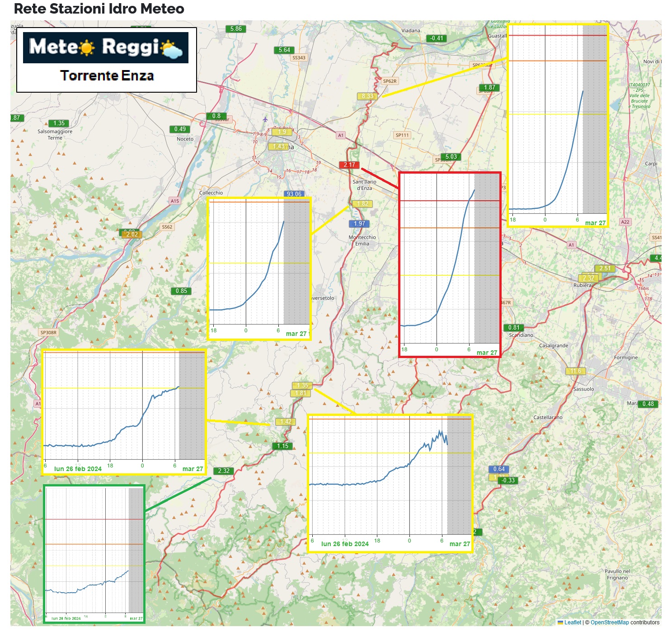Click the Meteo Reggio logo
This screenshot has height=632, width=672.
coord(106,48)
